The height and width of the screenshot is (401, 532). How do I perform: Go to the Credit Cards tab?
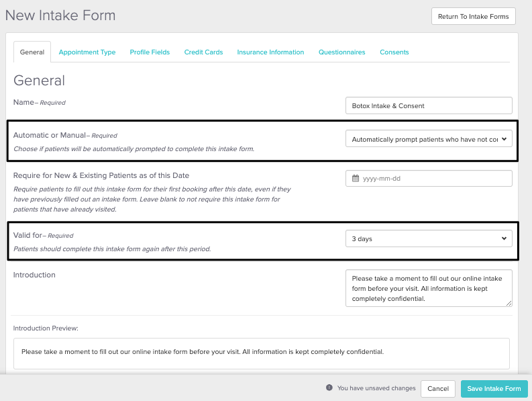[203, 52]
